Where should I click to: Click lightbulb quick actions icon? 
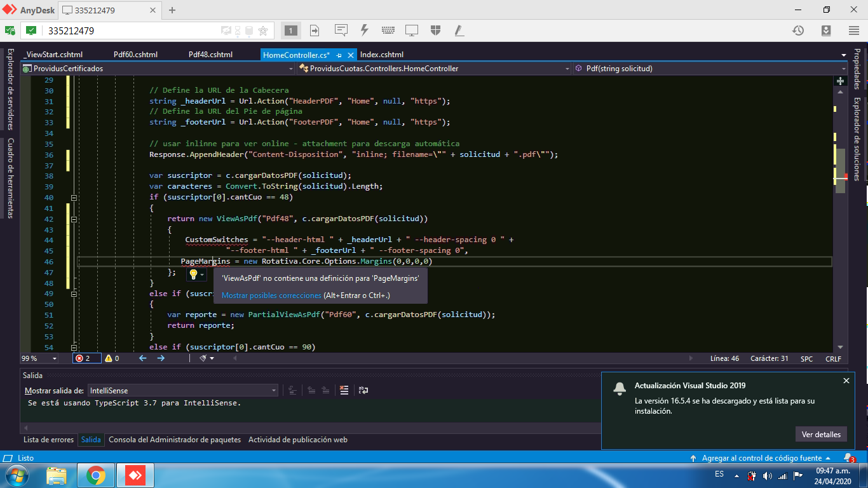click(193, 274)
